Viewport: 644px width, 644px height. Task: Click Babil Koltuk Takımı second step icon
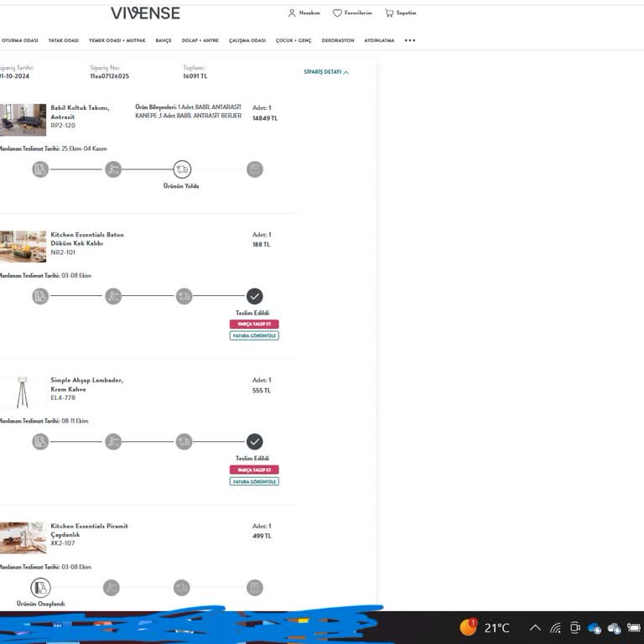[x=113, y=169]
